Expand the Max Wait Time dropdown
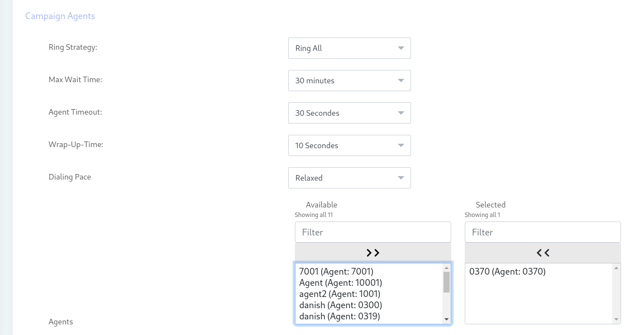The image size is (644, 335). click(x=349, y=81)
